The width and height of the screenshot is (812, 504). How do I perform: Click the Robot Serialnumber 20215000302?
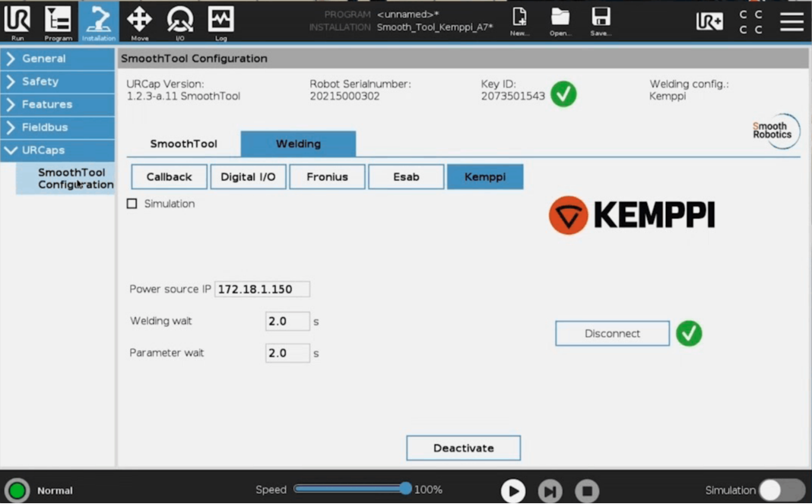point(344,96)
